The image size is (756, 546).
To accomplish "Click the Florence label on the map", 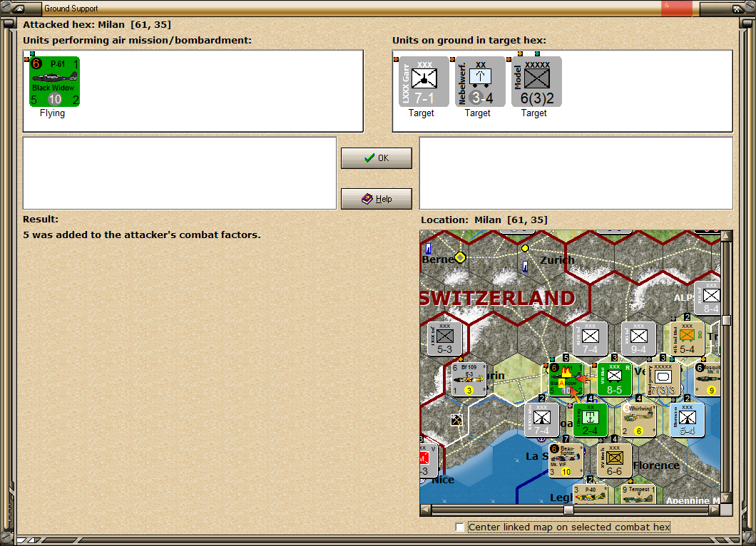I will click(x=656, y=465).
